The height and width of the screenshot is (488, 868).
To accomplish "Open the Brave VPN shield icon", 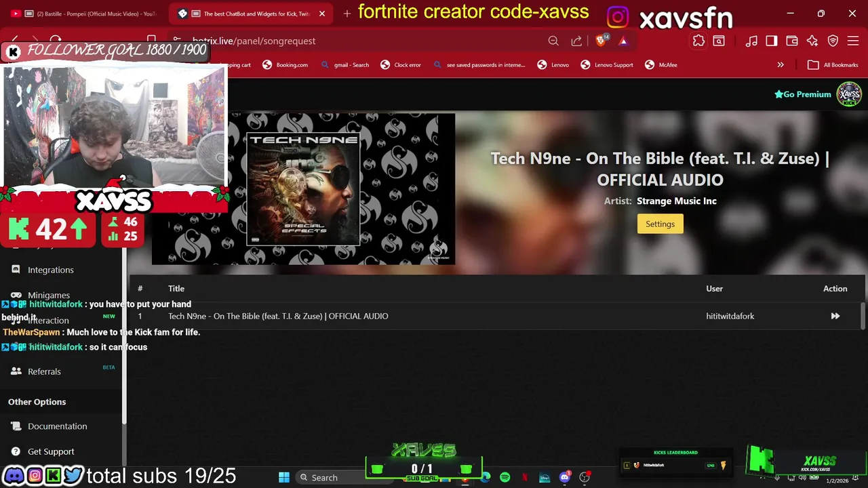I will 833,41.
